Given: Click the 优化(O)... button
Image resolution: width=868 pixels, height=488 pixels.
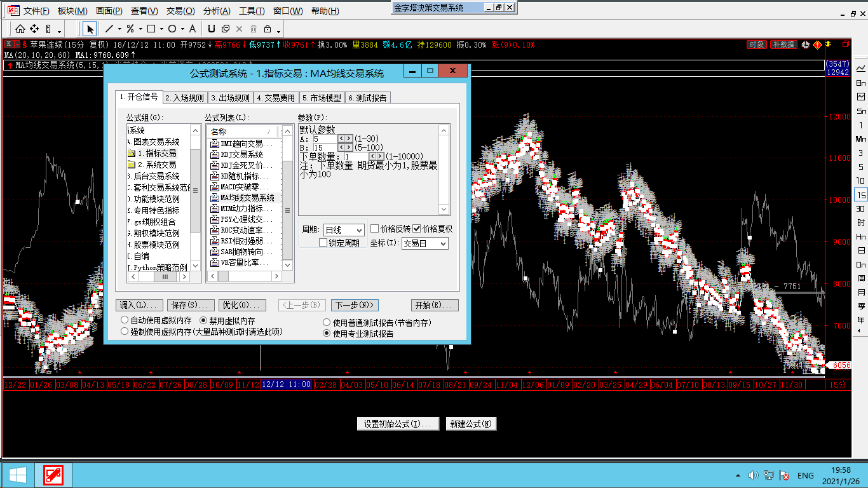Looking at the screenshot, I should [x=242, y=306].
